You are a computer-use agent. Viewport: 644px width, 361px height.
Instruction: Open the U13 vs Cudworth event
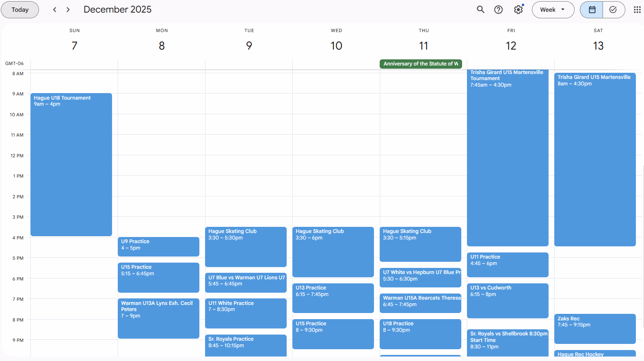(508, 300)
